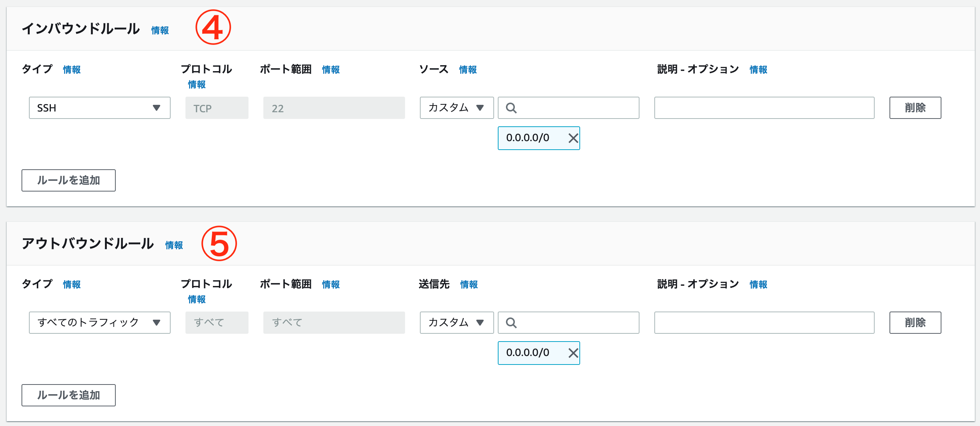The height and width of the screenshot is (426, 980).
Task: Click the search magnifier in the inbound source field
Action: 512,108
